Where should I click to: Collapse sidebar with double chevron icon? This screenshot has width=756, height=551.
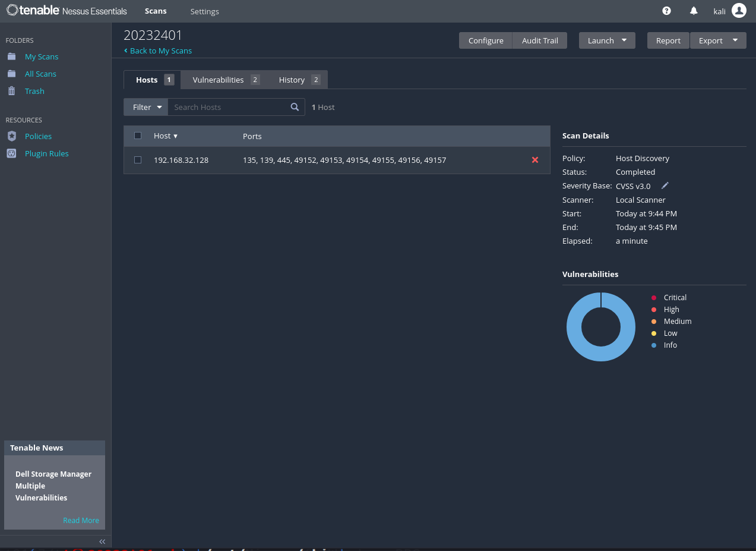pyautogui.click(x=102, y=541)
